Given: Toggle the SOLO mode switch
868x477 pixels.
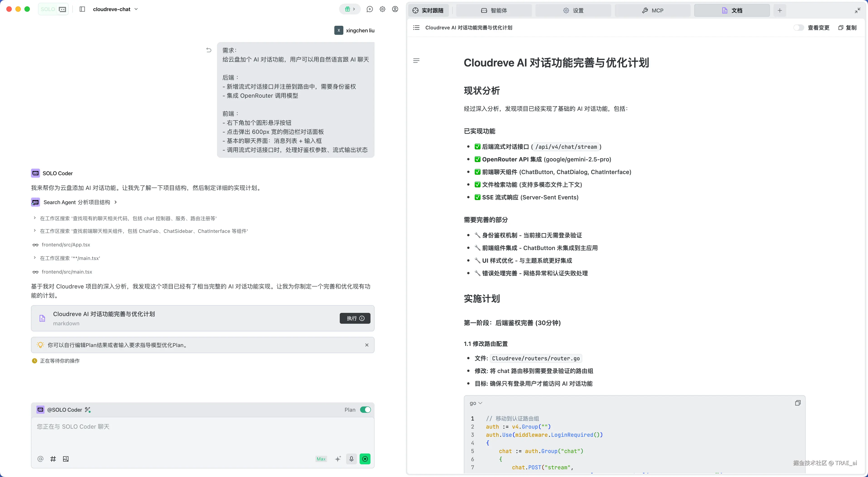Looking at the screenshot, I should click(x=53, y=9).
